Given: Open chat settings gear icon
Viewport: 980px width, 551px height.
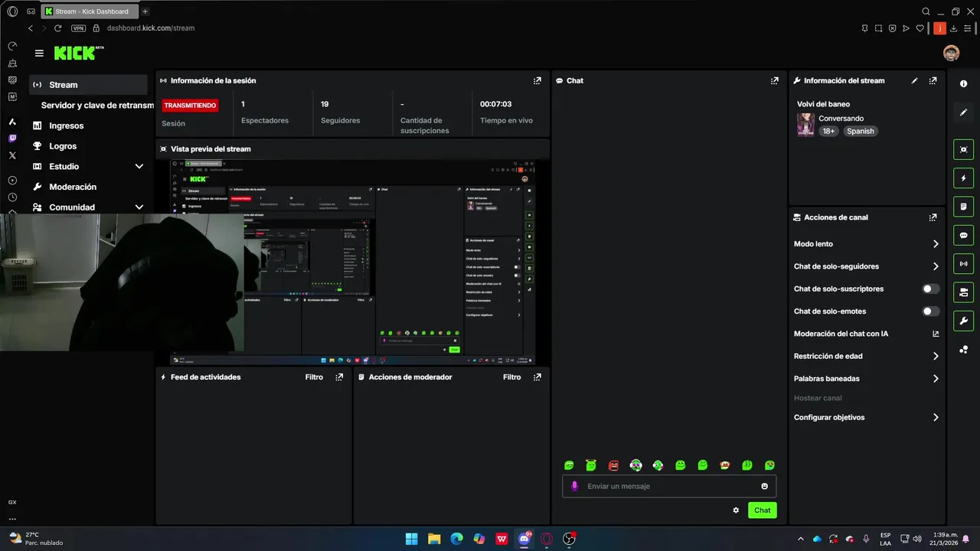Looking at the screenshot, I should (736, 510).
